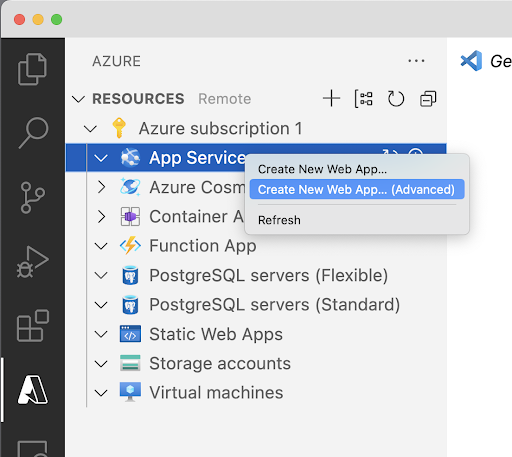Click the Container Apps icon

[130, 216]
